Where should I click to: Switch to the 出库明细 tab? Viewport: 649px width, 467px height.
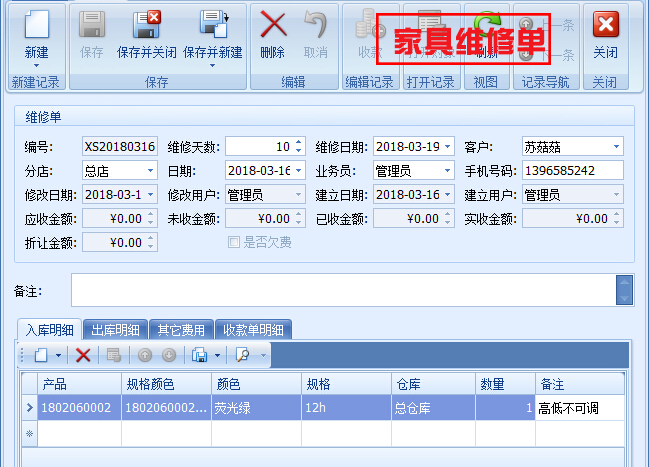(117, 330)
